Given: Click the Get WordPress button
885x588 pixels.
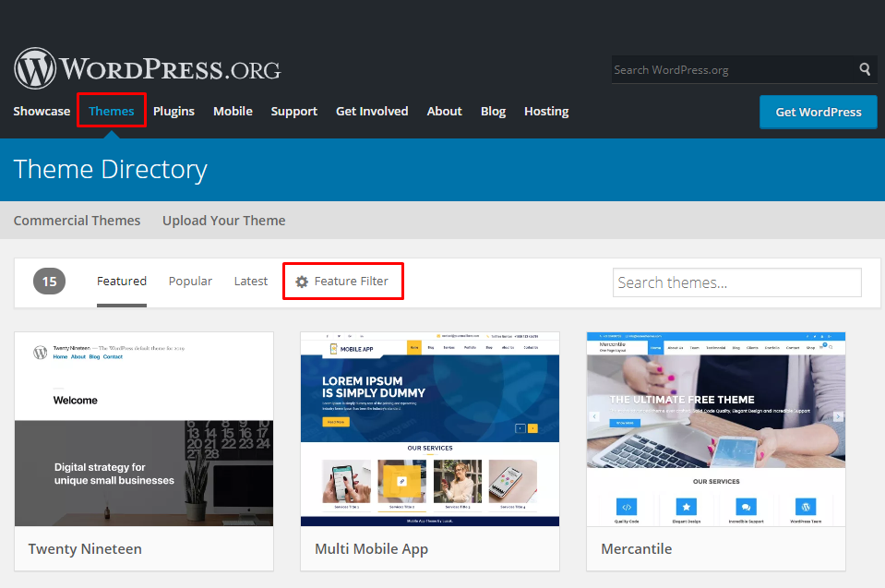Looking at the screenshot, I should coord(819,112).
